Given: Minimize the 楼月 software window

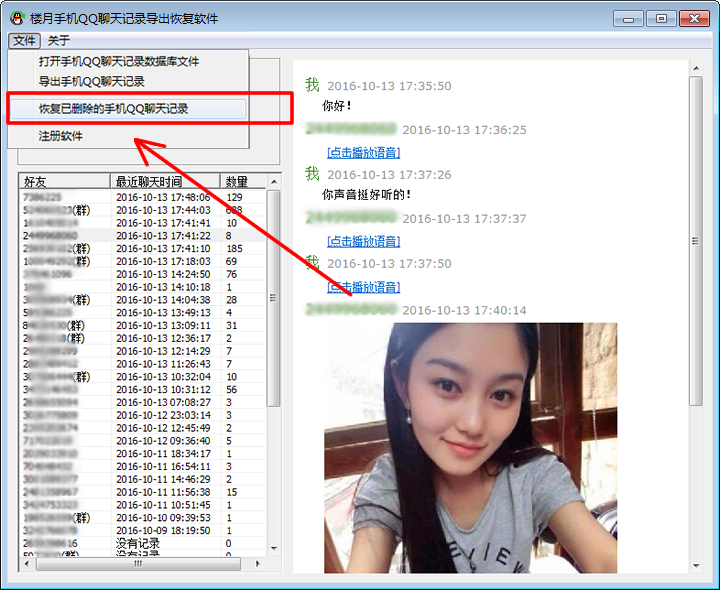Looking at the screenshot, I should (x=628, y=19).
